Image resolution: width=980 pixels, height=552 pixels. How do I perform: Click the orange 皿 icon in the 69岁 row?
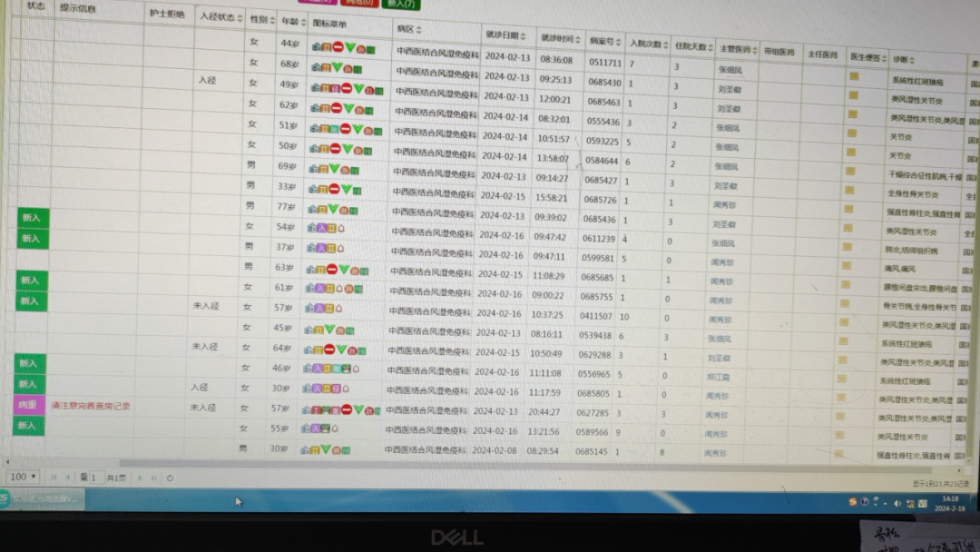(x=323, y=169)
